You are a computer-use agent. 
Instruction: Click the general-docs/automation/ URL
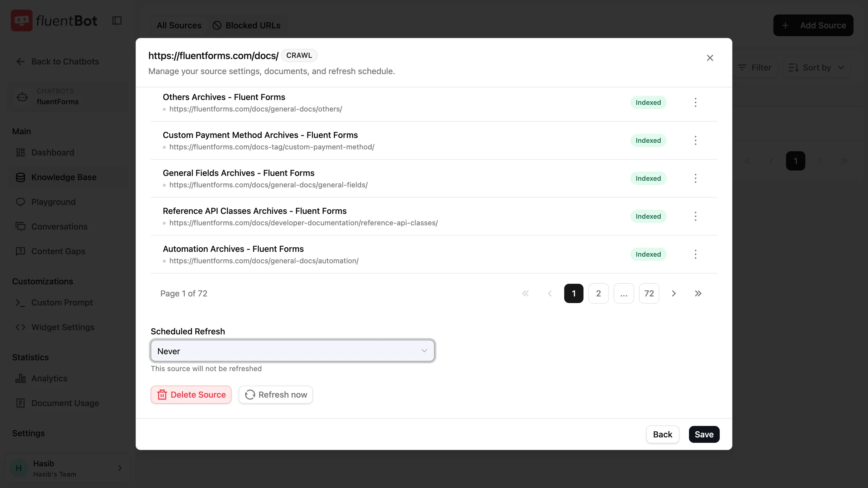pos(264,261)
